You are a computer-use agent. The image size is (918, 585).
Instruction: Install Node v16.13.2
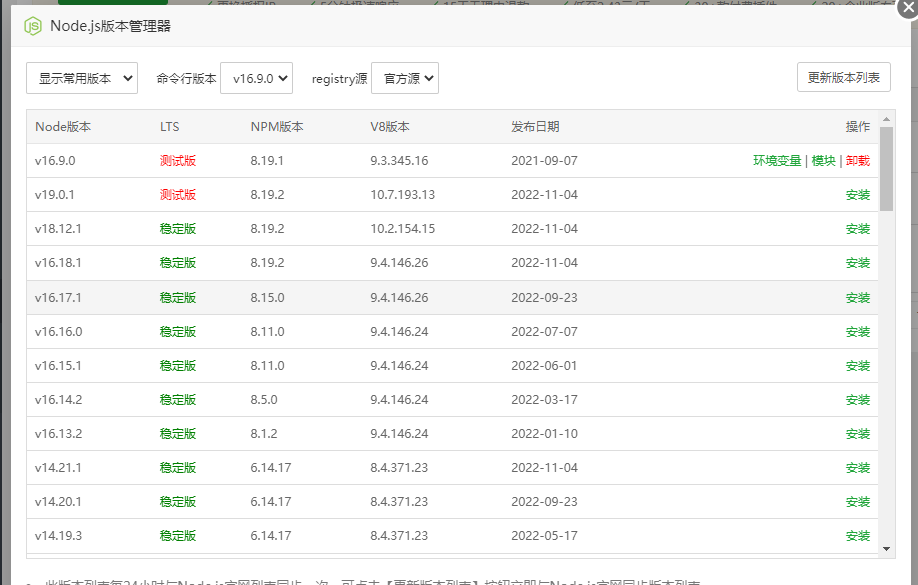pos(858,433)
